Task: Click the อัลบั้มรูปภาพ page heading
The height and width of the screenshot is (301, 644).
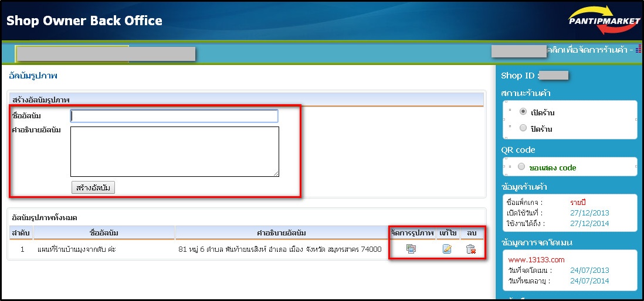Action: (33, 76)
